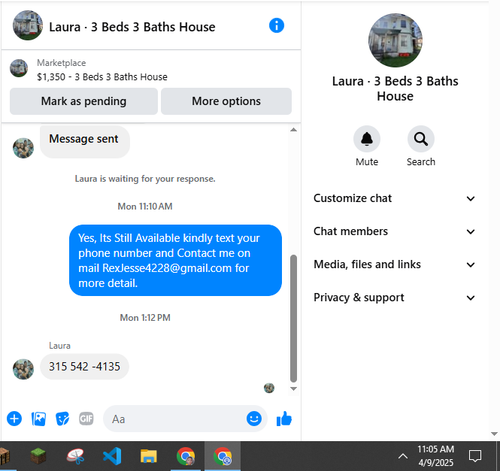Viewport: 500px width, 471px height.
Task: Open house listing thumbnail in chat header
Action: coord(28,25)
